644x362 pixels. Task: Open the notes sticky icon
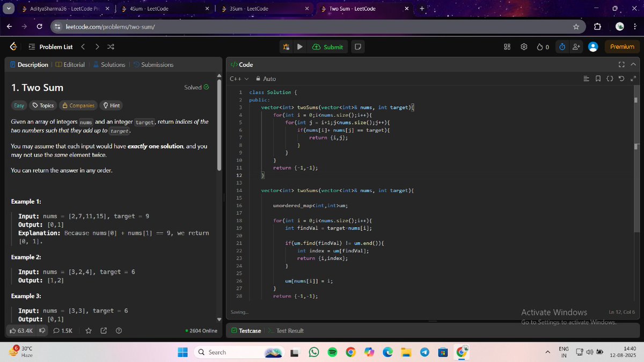(x=358, y=47)
